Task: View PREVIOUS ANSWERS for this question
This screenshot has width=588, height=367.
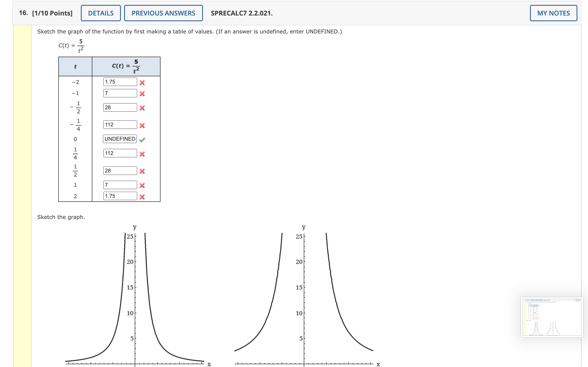Action: tap(163, 13)
